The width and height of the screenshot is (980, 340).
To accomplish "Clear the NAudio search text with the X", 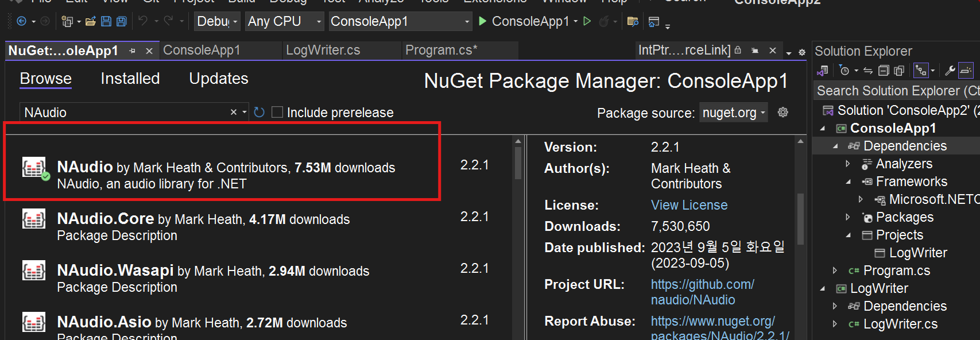I will pos(234,112).
